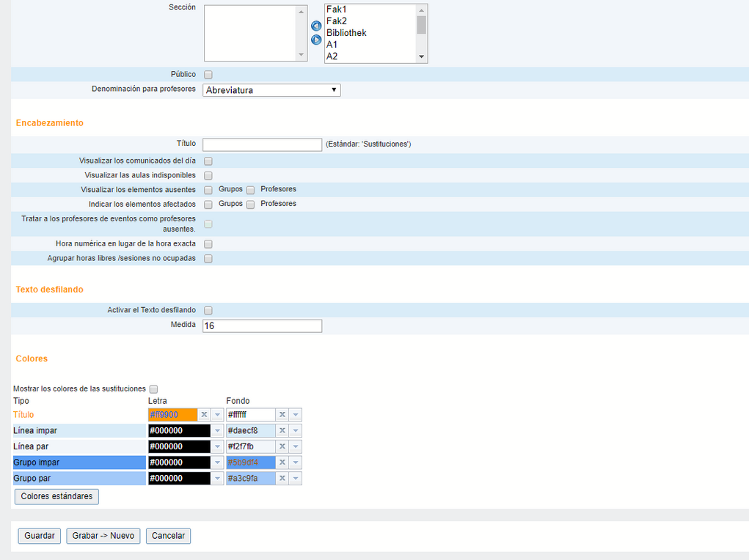Viewport: 749px width, 560px height.
Task: Click up arrow of left section list scrollbar
Action: tap(301, 12)
